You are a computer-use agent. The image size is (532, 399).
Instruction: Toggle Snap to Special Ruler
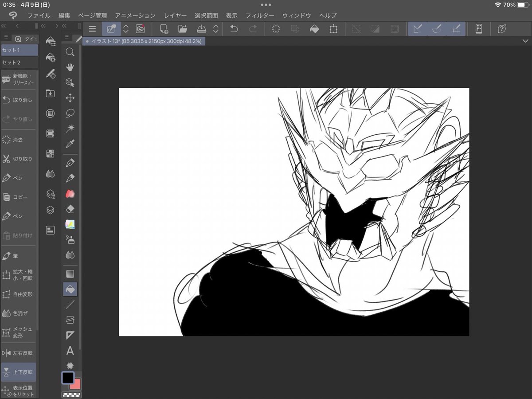coord(437,29)
